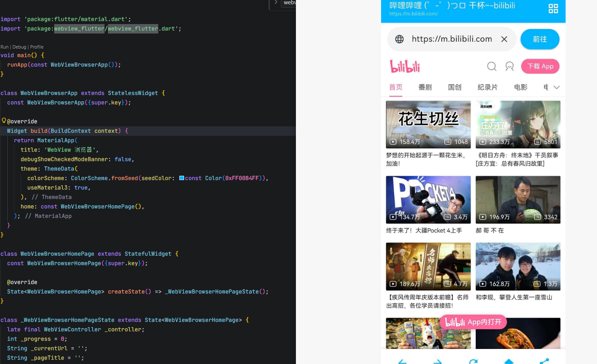
Task: Click the Debug code lens above main
Action: (x=19, y=47)
